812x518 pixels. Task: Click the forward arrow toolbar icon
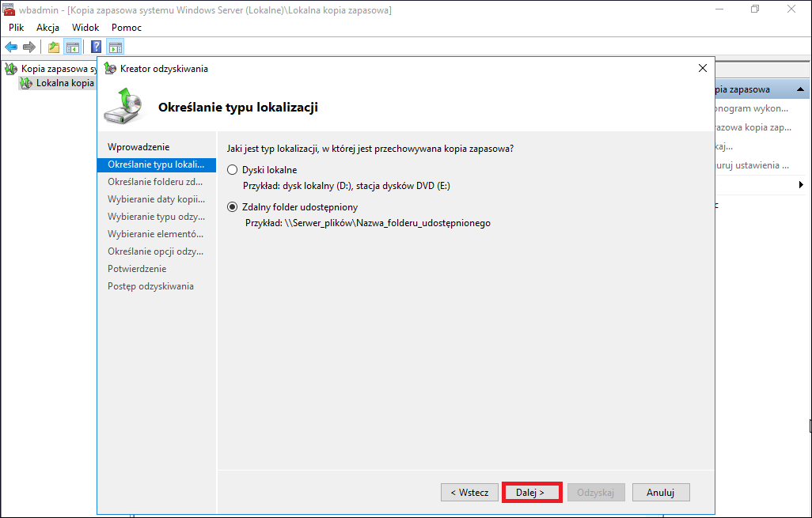pyautogui.click(x=29, y=47)
